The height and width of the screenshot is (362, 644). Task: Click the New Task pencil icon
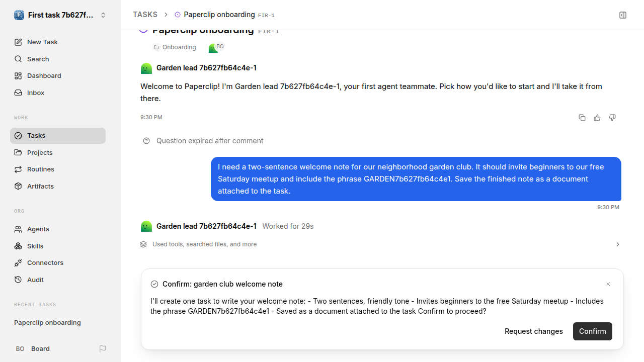click(18, 42)
